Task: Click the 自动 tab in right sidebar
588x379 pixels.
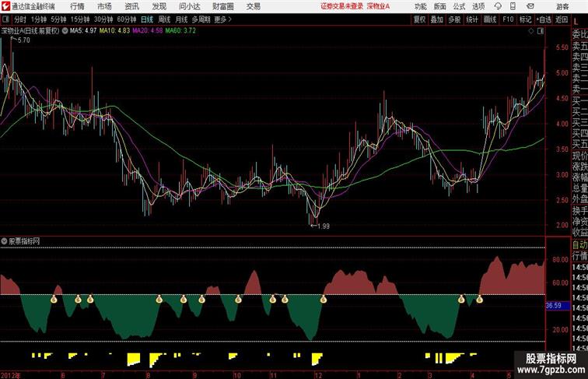Action: coord(579,244)
